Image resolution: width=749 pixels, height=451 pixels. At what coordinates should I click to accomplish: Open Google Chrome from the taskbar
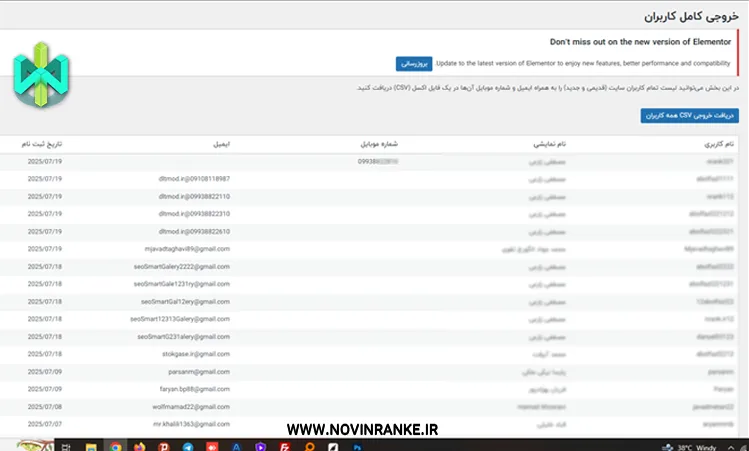tap(115, 446)
